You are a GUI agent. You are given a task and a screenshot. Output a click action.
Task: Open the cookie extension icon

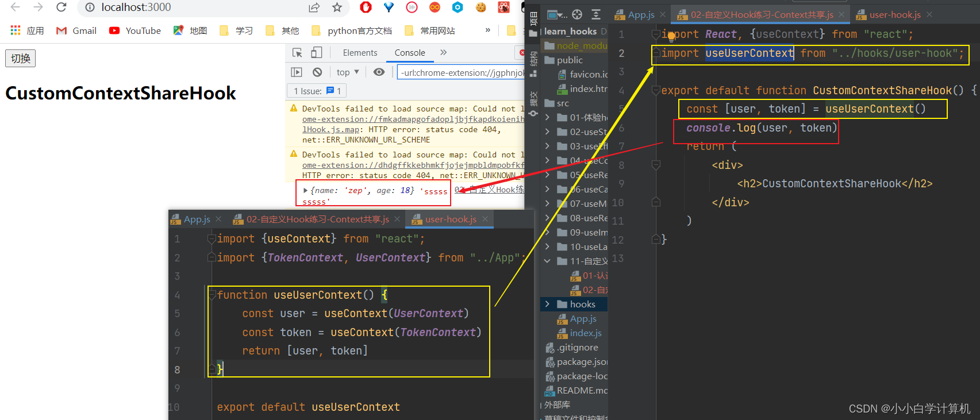tap(481, 7)
